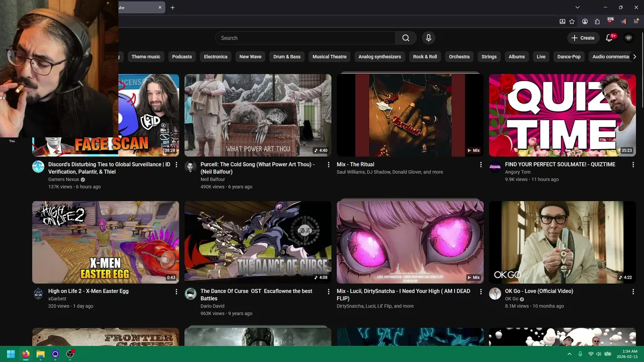Click the install app icon in address bar
This screenshot has height=362, width=644.
click(x=562, y=22)
